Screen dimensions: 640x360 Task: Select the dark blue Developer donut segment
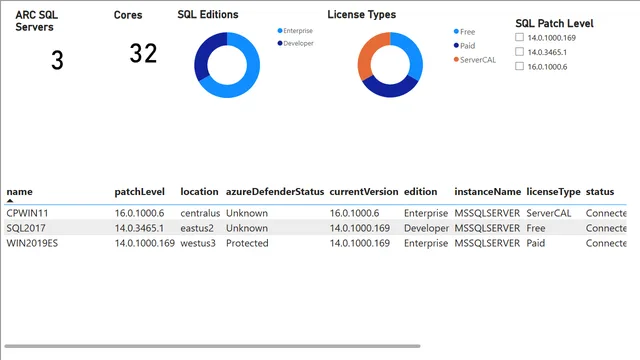coord(203,53)
